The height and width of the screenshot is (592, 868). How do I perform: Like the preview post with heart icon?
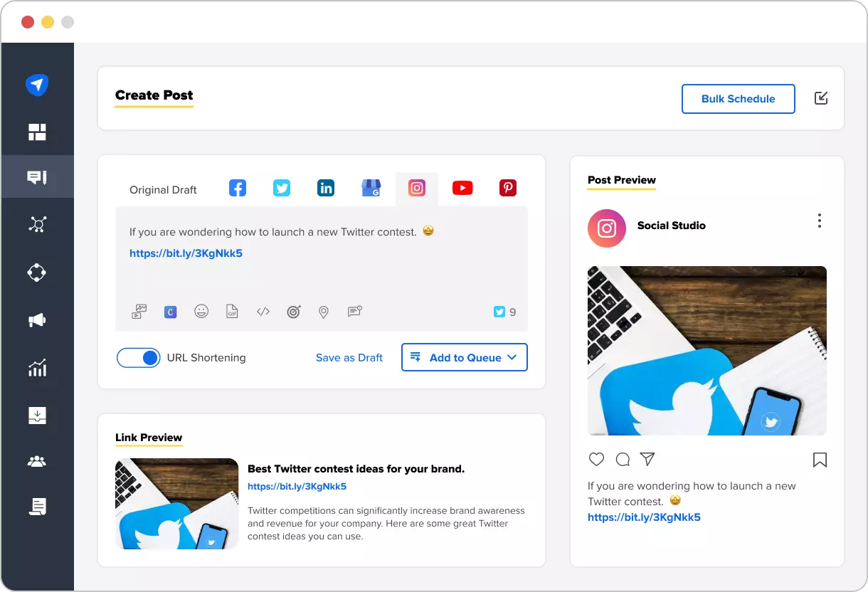point(597,459)
